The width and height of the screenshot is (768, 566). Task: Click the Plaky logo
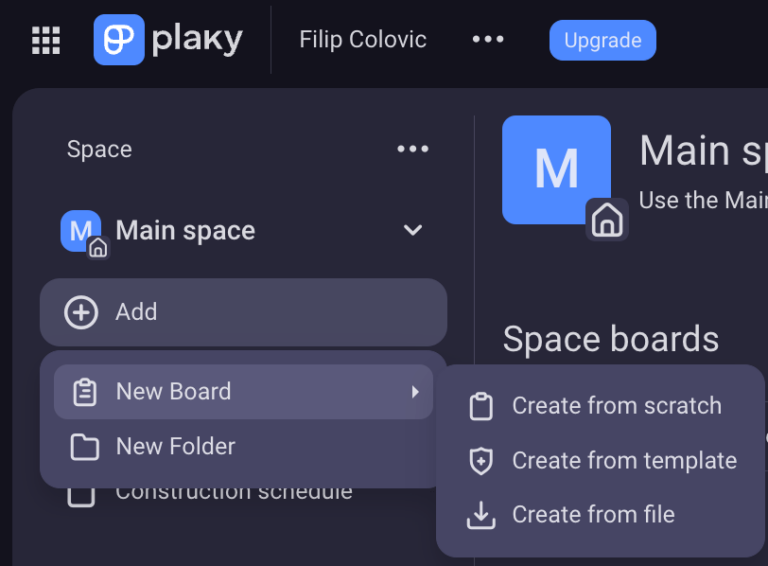[x=168, y=40]
